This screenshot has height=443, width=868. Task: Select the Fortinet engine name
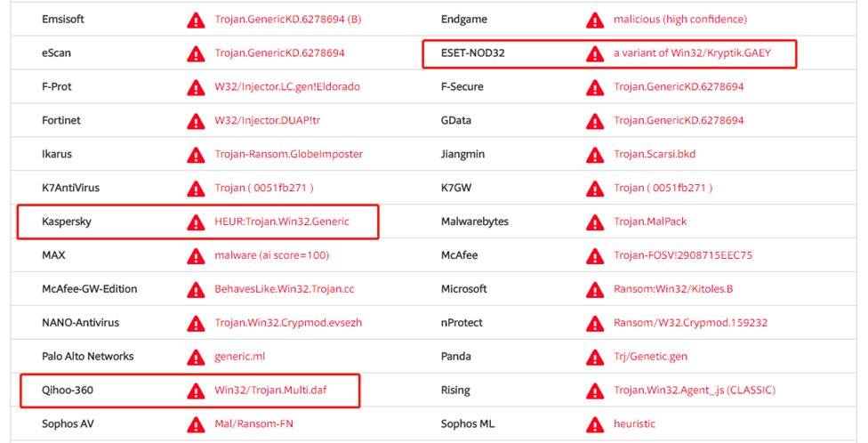[x=61, y=120]
